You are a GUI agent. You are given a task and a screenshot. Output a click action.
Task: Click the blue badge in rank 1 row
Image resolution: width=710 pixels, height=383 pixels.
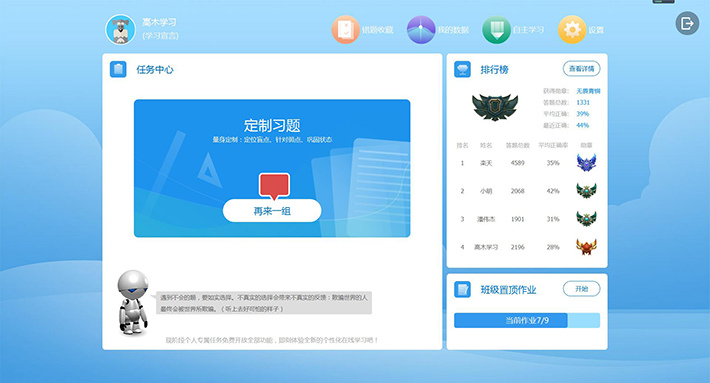pyautogui.click(x=586, y=163)
